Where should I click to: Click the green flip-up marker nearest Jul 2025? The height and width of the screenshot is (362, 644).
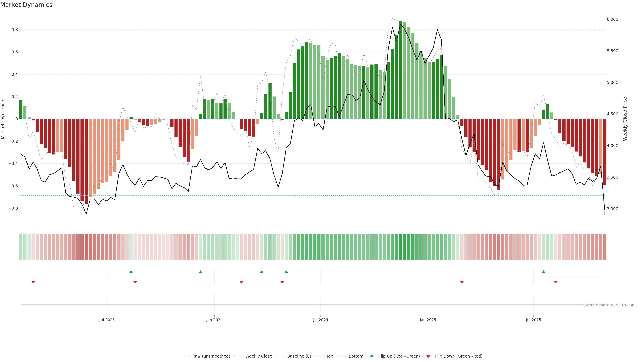[x=543, y=272]
